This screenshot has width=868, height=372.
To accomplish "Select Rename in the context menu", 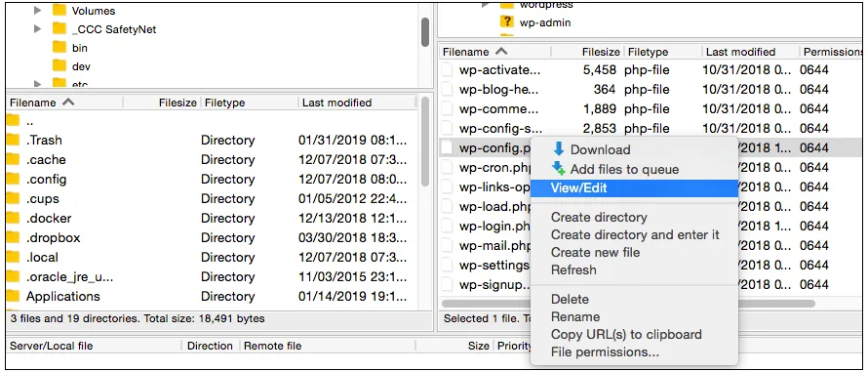I will [575, 317].
